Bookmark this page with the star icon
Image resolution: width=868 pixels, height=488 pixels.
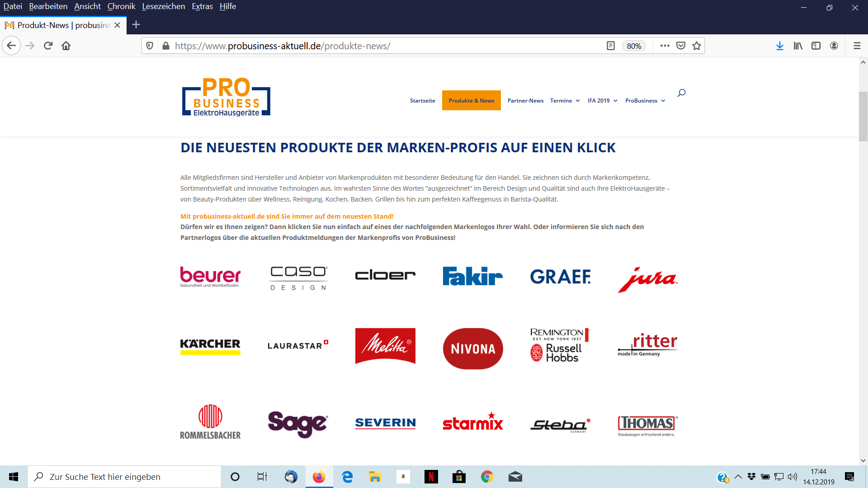point(697,46)
